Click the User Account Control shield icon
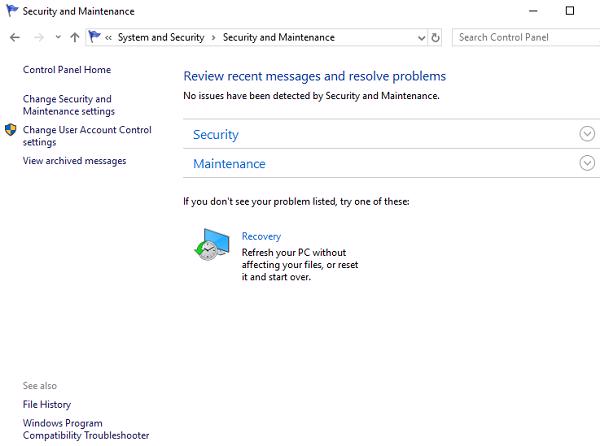This screenshot has width=600, height=446. (x=11, y=130)
